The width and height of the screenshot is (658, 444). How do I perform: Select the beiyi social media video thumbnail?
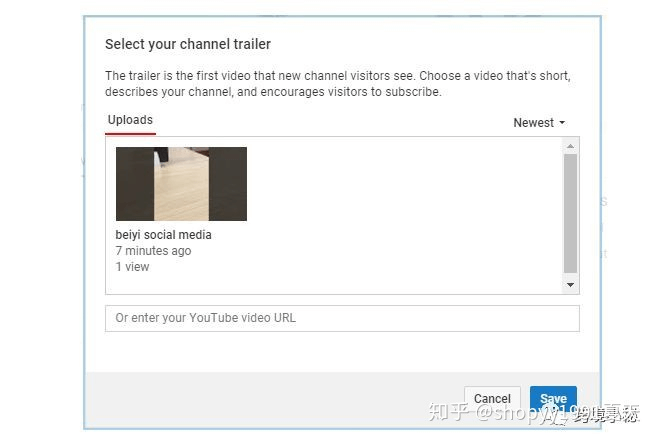(x=181, y=183)
